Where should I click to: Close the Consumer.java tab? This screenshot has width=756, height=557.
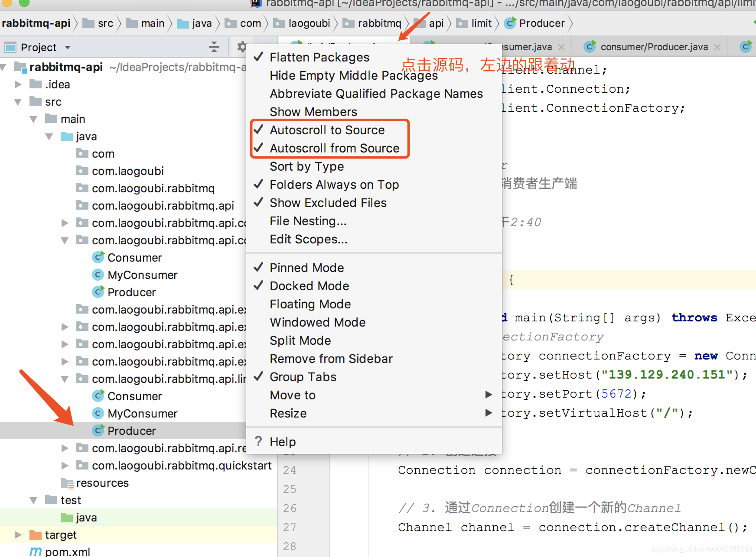coord(562,47)
